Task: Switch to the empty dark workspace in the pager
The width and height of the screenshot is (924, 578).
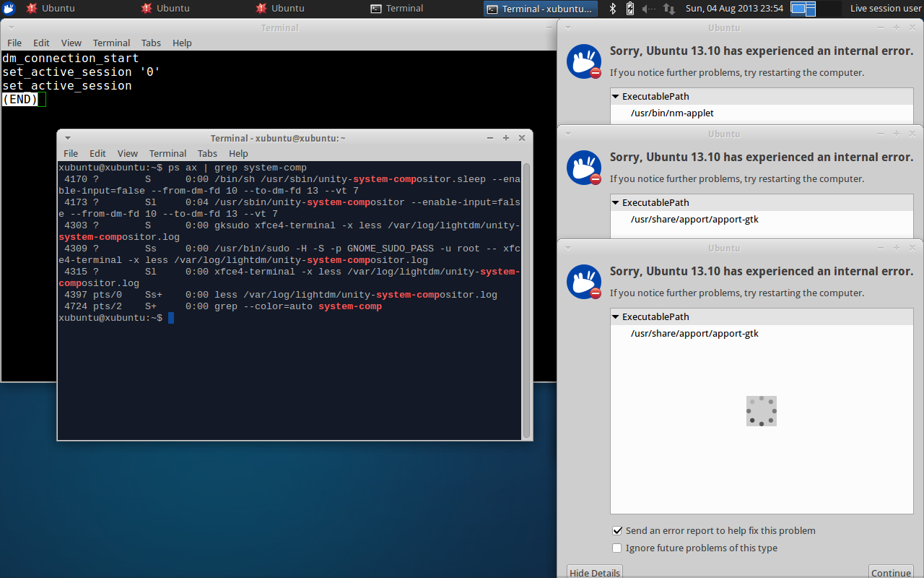Action: tap(829, 9)
